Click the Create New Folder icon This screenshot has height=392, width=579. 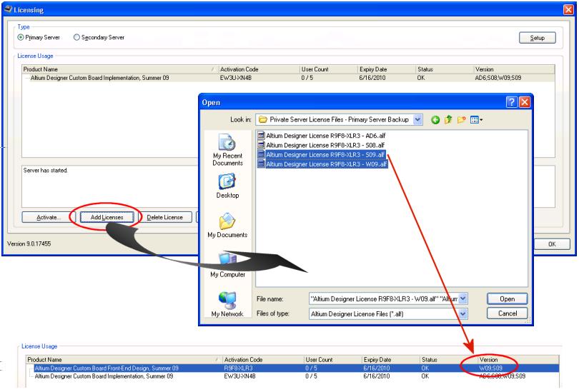point(461,119)
